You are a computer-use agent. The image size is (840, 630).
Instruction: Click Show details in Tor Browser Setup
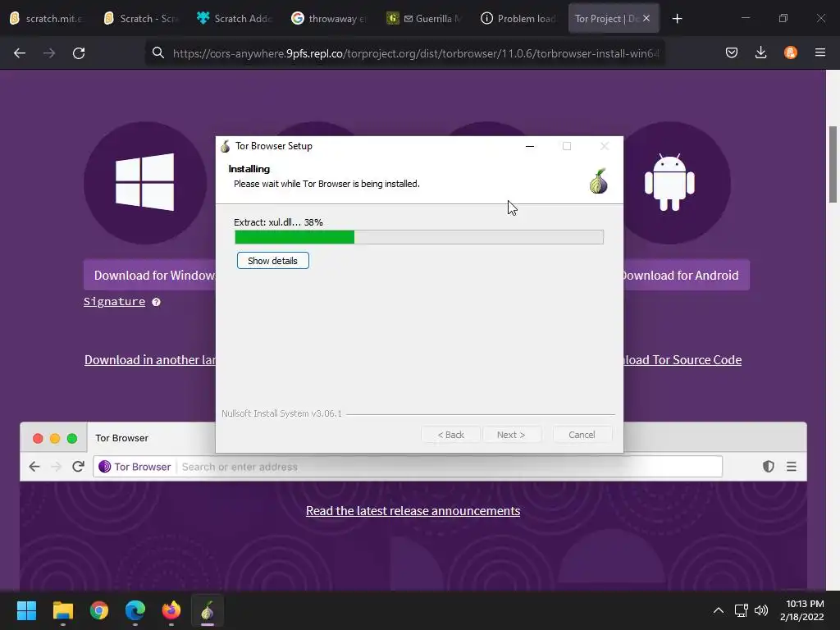coord(272,261)
